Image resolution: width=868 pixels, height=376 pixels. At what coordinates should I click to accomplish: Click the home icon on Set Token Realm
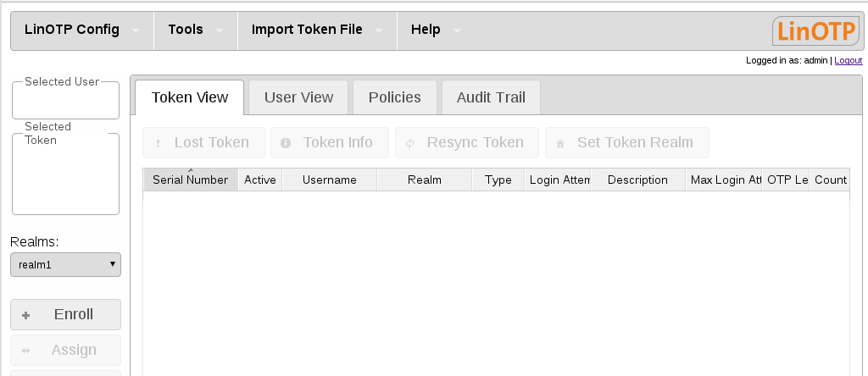(560, 143)
